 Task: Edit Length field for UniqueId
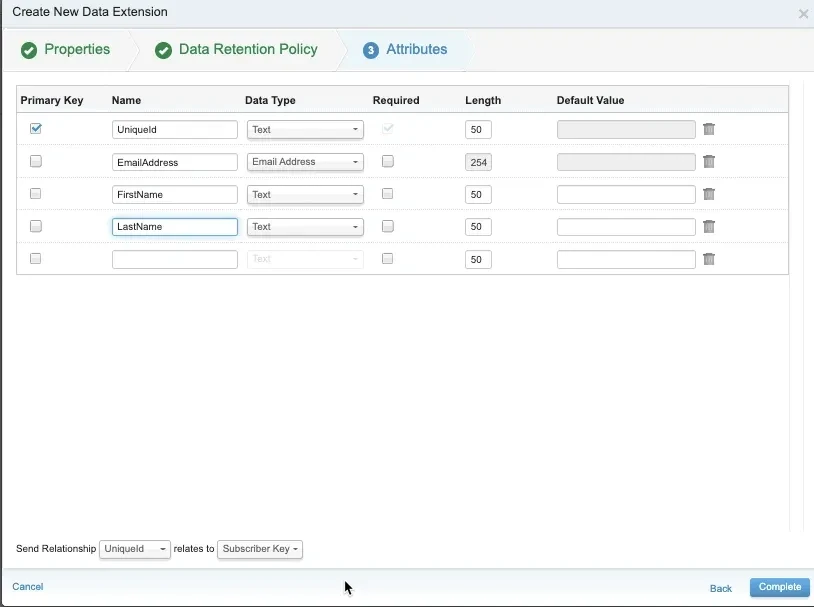tap(478, 129)
